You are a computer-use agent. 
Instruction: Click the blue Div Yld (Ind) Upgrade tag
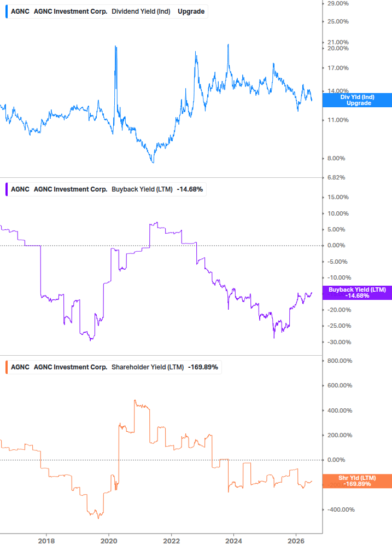[x=357, y=100]
